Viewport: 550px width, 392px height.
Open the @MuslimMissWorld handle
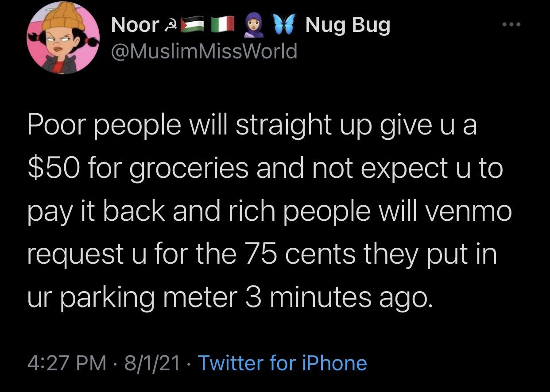pos(204,51)
